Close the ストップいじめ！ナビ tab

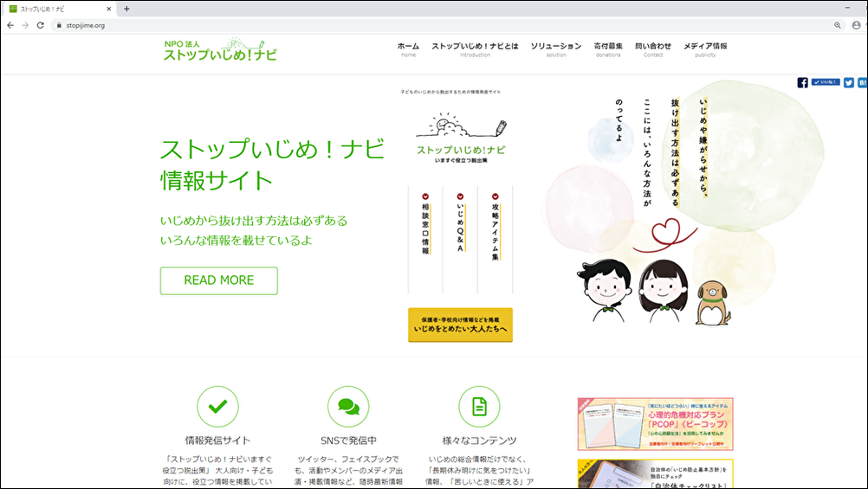(x=108, y=9)
